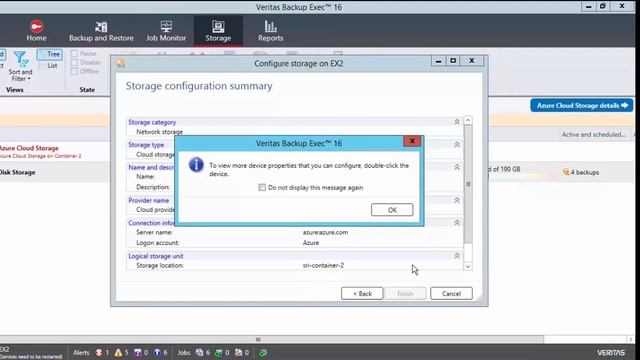Viewport: 640px width, 360px height.
Task: Click the purple attention-required alerts icon
Action: click(138, 352)
